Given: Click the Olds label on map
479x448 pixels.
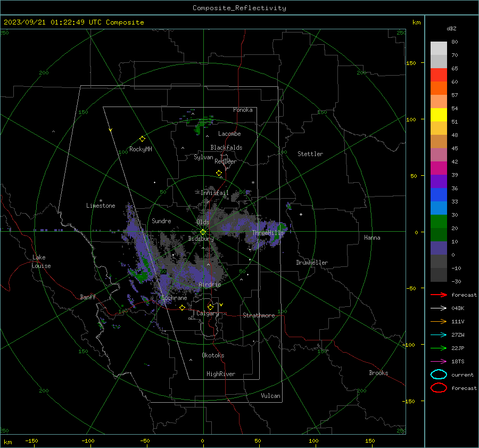Looking at the screenshot, I should click(203, 222).
